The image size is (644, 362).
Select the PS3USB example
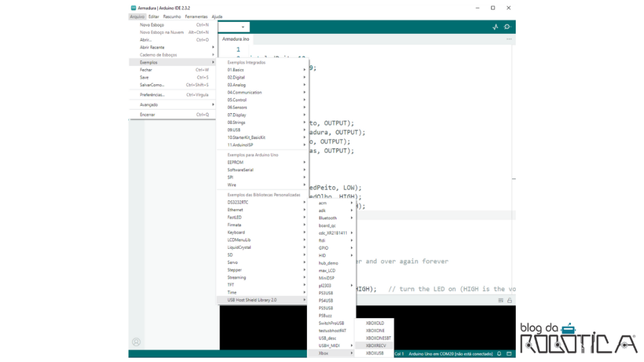pos(331,293)
